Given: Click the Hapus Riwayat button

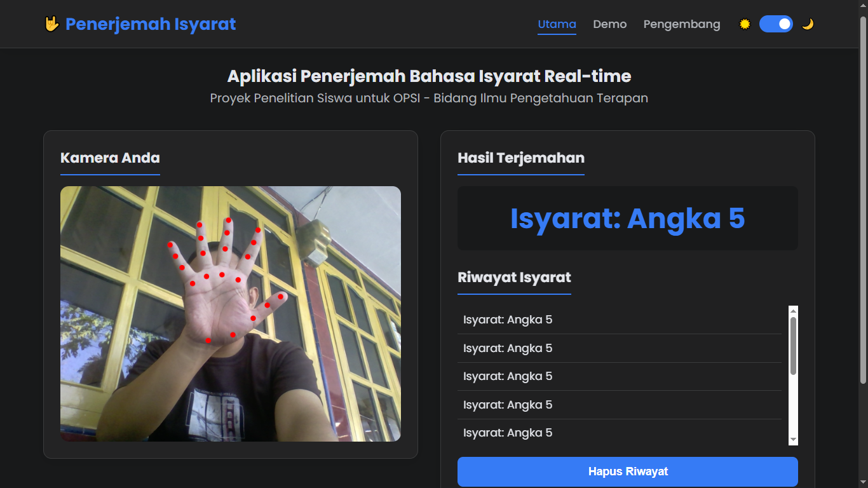Looking at the screenshot, I should (x=627, y=471).
